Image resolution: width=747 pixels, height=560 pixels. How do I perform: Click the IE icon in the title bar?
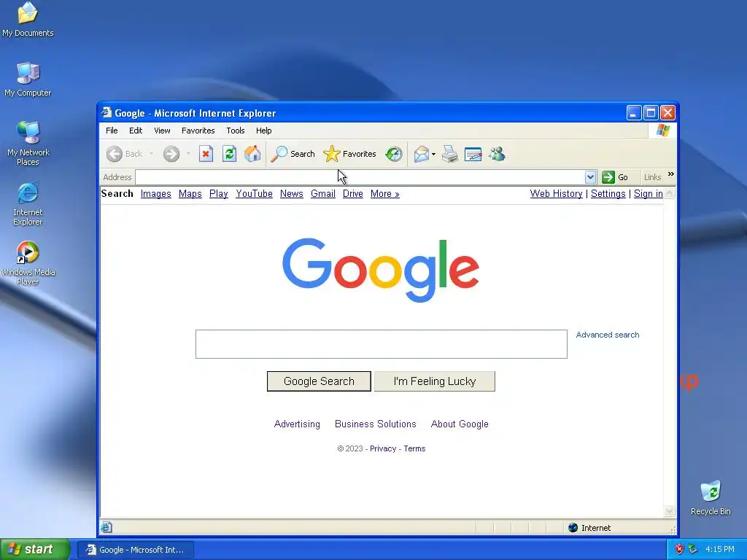pos(107,112)
